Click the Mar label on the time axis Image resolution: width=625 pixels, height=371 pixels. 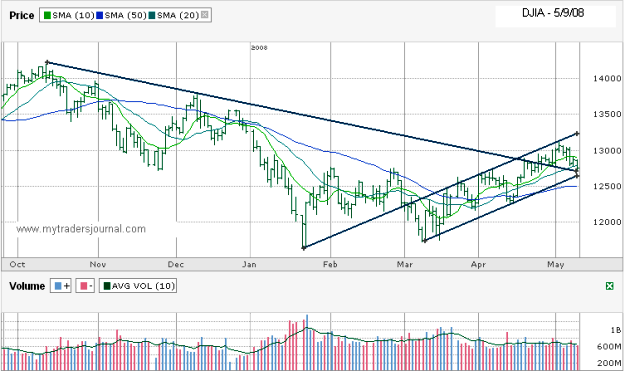coord(405,264)
